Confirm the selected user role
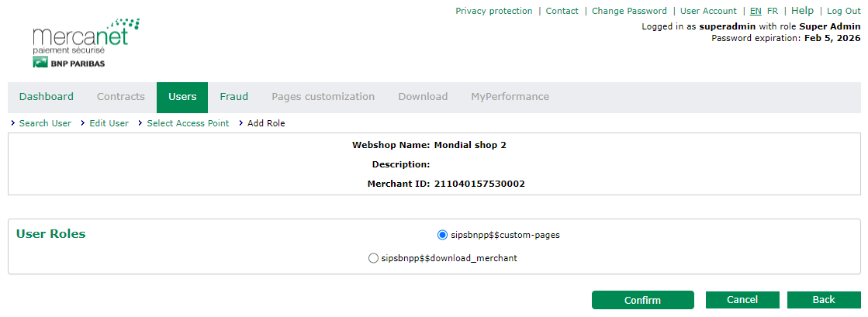This screenshot has height=317, width=868. (x=643, y=300)
